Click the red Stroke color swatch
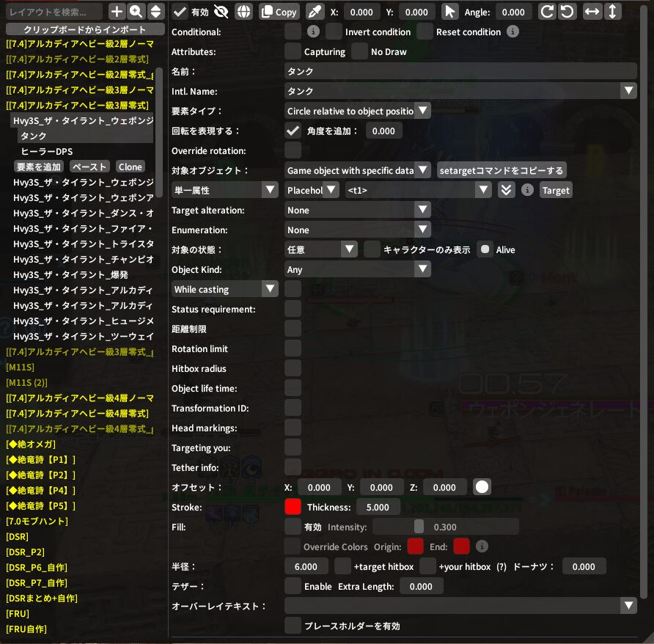Viewport: 654px width, 644px height. click(293, 506)
